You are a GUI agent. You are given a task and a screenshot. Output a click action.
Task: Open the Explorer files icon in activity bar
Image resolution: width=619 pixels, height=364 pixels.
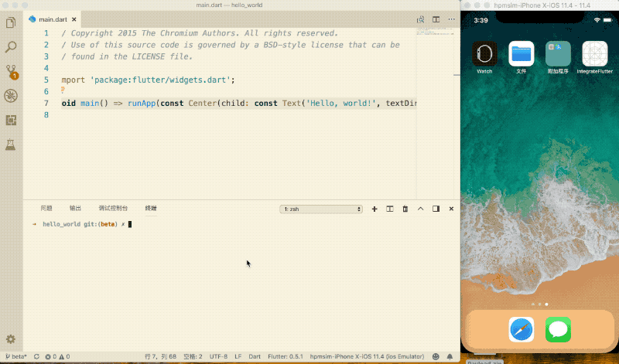tap(11, 22)
